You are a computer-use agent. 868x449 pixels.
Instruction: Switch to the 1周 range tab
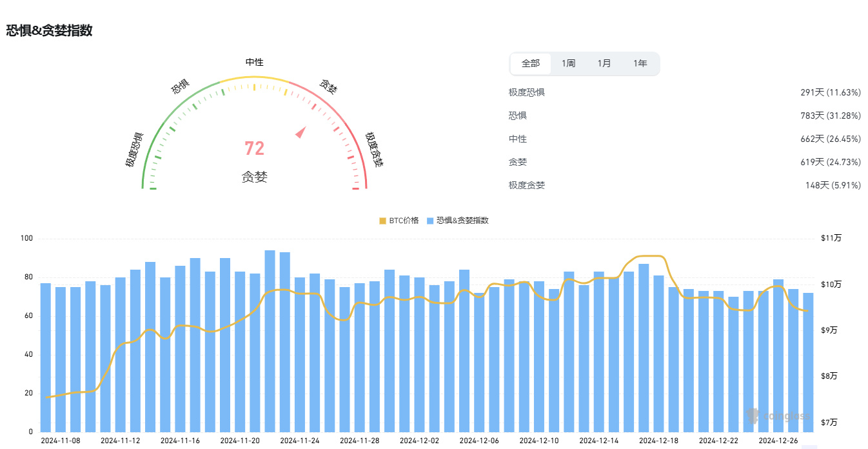point(568,64)
